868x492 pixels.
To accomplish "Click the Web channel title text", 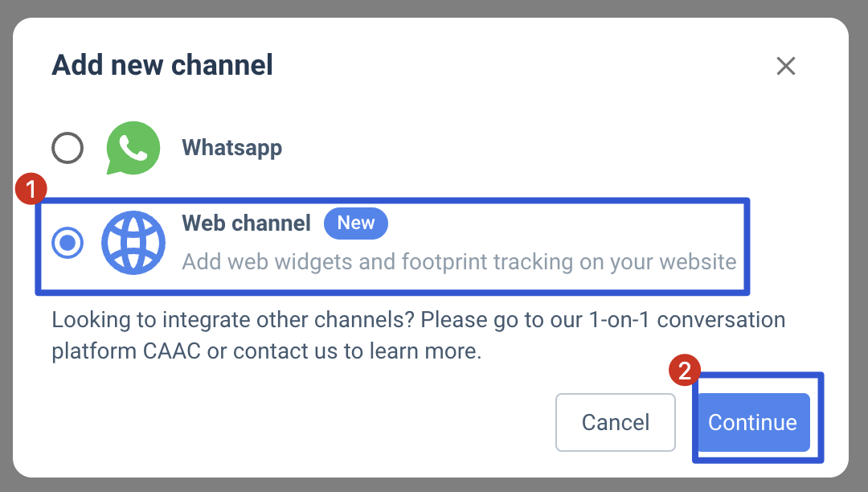I will pyautogui.click(x=247, y=223).
